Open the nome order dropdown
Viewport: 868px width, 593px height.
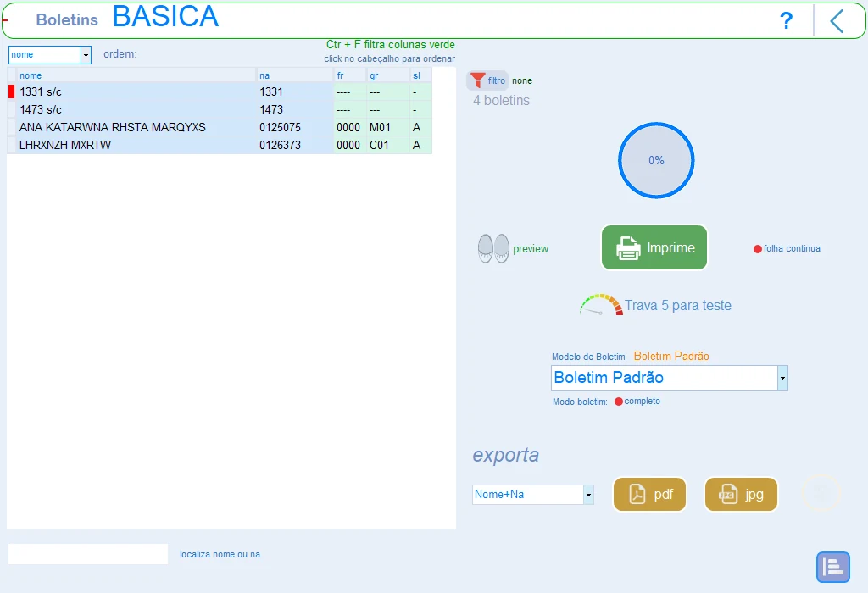tap(86, 55)
